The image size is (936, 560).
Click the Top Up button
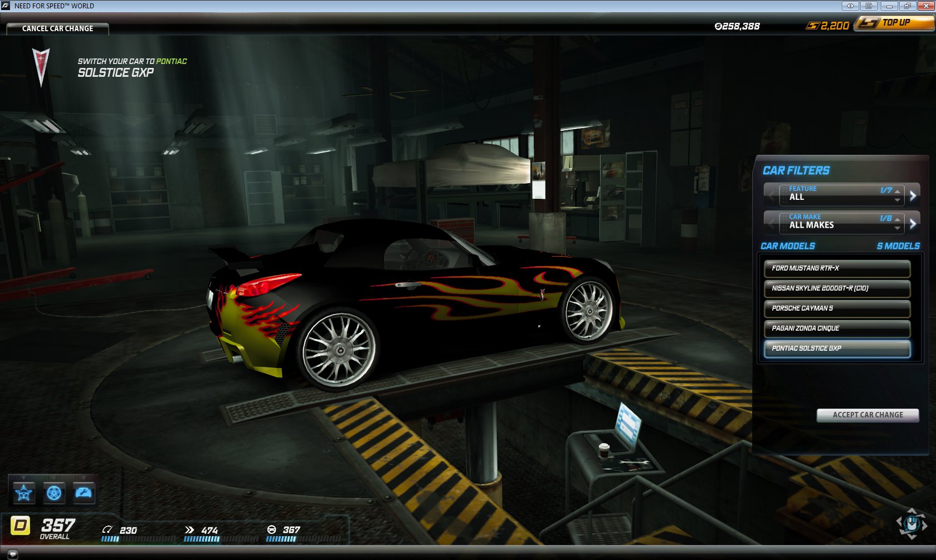pyautogui.click(x=894, y=23)
